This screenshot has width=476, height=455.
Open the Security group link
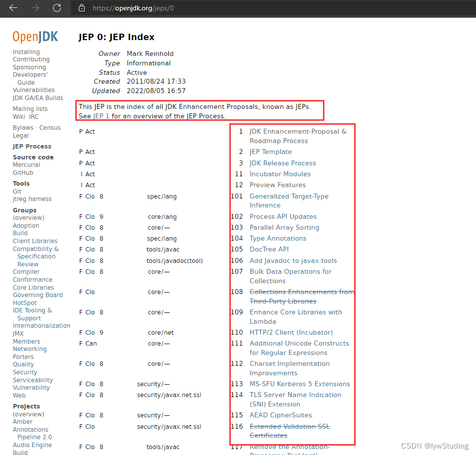click(x=25, y=372)
